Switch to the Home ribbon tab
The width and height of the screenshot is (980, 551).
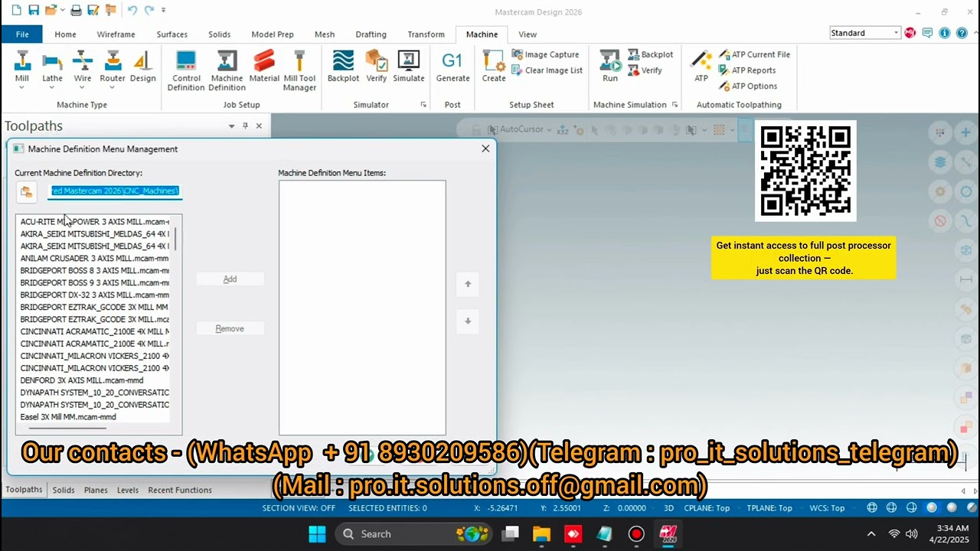(65, 34)
